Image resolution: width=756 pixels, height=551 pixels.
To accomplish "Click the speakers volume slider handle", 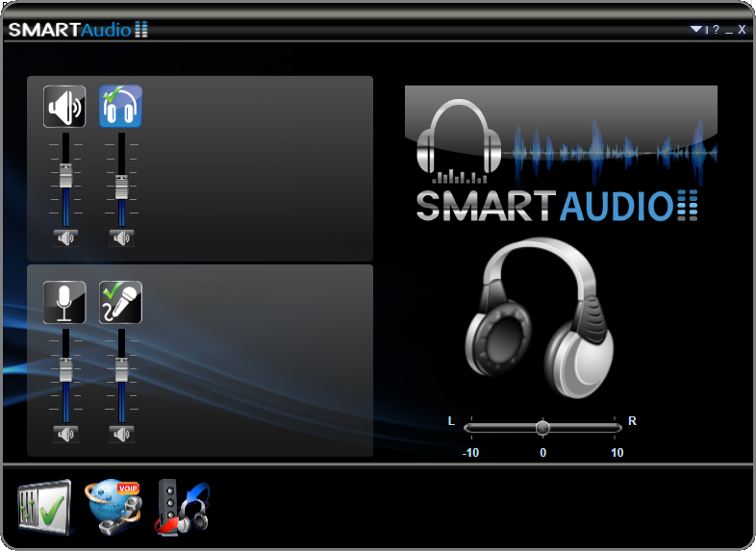I will tap(65, 175).
